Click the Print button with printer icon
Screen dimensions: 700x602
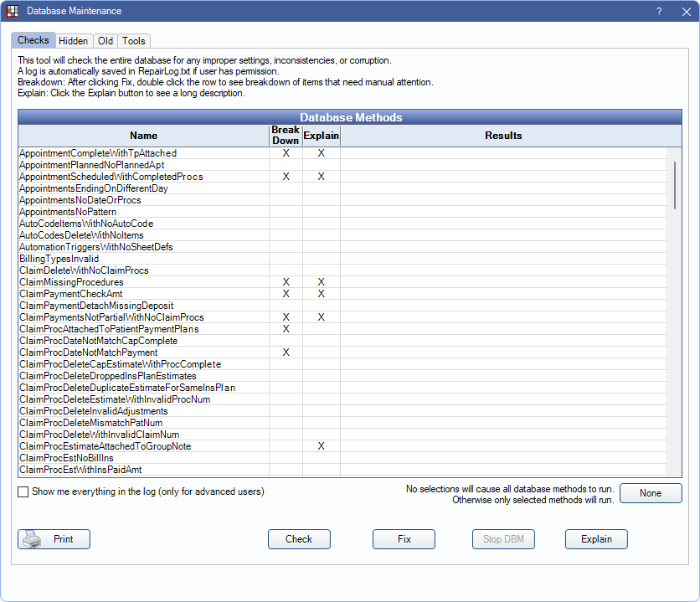point(54,539)
